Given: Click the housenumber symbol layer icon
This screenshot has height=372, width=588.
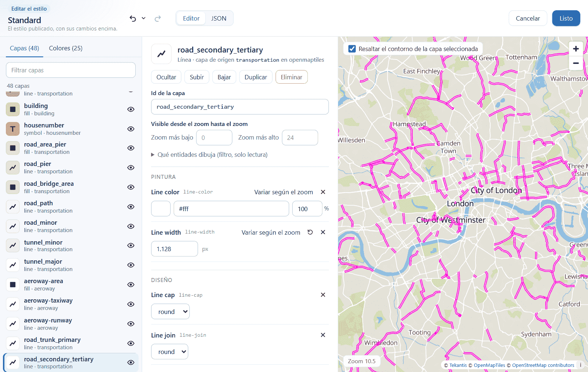Looking at the screenshot, I should click(13, 129).
